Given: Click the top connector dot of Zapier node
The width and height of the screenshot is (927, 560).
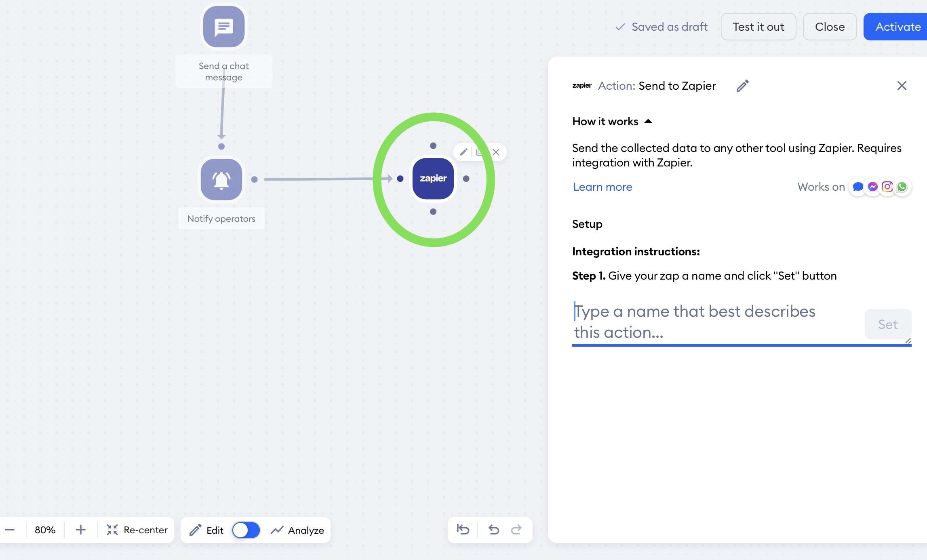Looking at the screenshot, I should pyautogui.click(x=433, y=145).
